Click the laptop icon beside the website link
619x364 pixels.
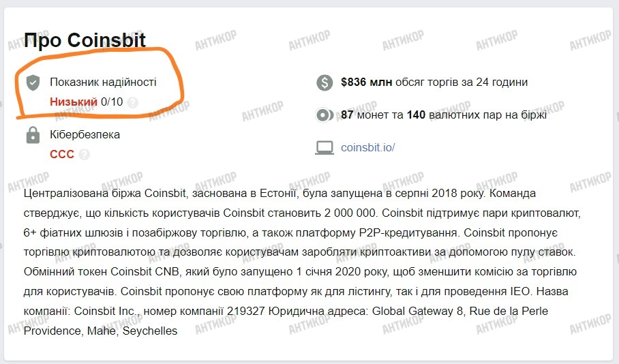[324, 147]
